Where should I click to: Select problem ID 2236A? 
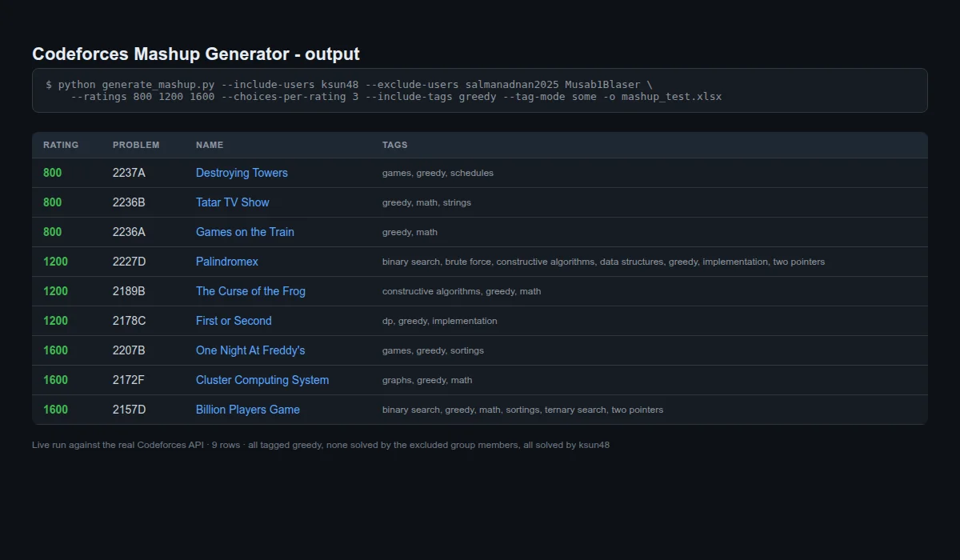click(x=129, y=232)
